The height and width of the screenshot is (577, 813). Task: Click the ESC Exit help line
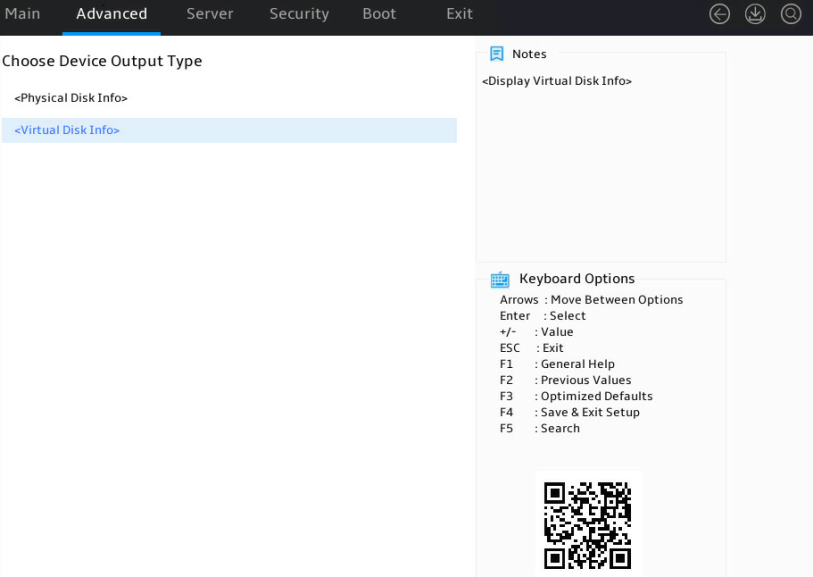point(531,348)
